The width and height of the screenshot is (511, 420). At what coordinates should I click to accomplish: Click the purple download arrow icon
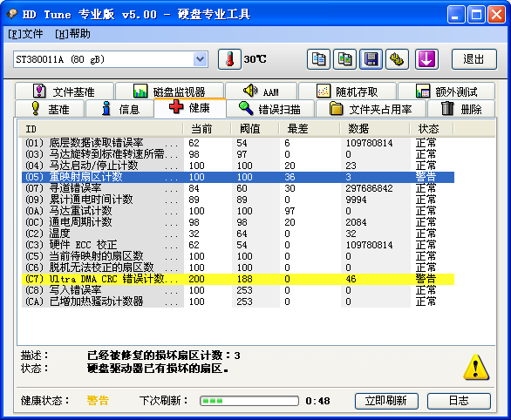(x=426, y=59)
